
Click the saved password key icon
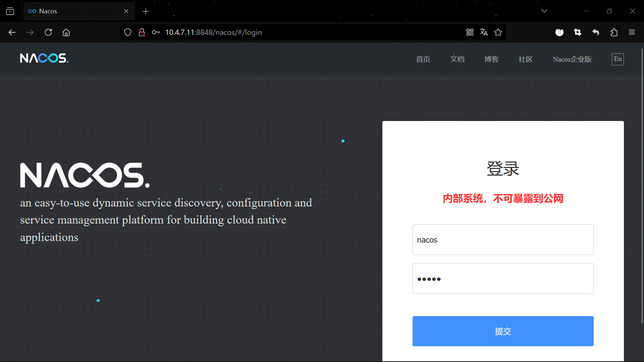point(156,32)
